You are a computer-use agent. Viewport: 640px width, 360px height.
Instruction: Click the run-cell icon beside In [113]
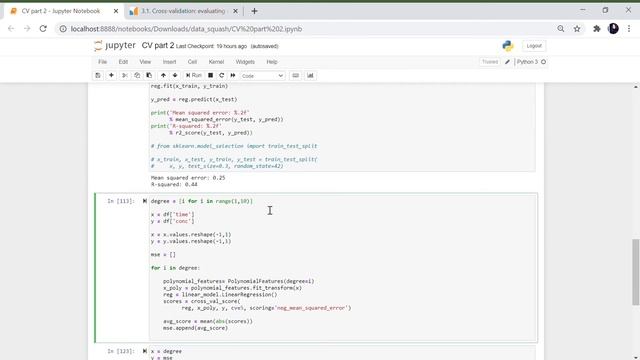pyautogui.click(x=144, y=201)
